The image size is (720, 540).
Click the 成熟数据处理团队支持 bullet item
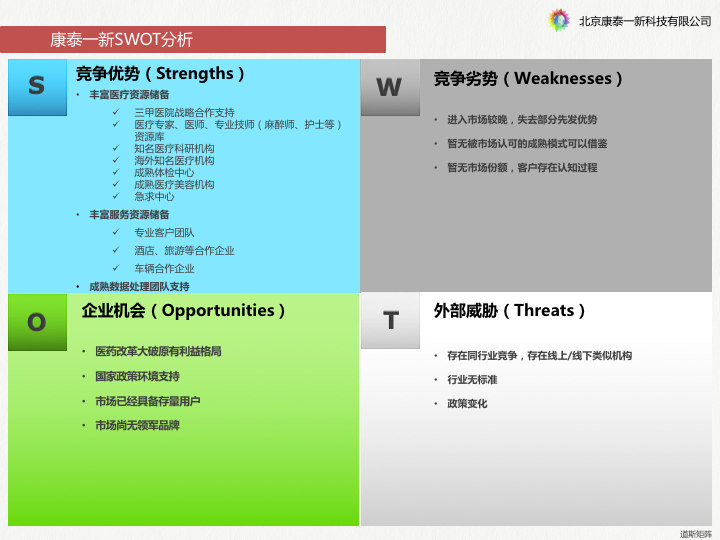(x=138, y=287)
